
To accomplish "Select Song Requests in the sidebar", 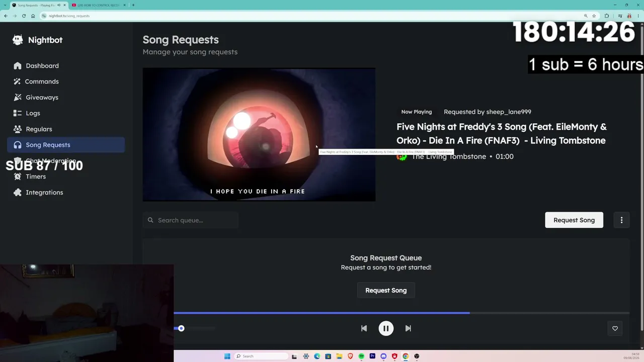I will (x=66, y=145).
